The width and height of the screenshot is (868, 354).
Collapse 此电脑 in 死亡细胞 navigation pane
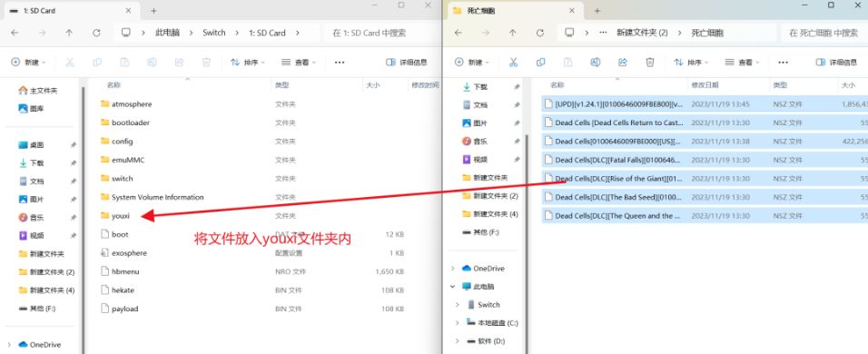coord(453,287)
